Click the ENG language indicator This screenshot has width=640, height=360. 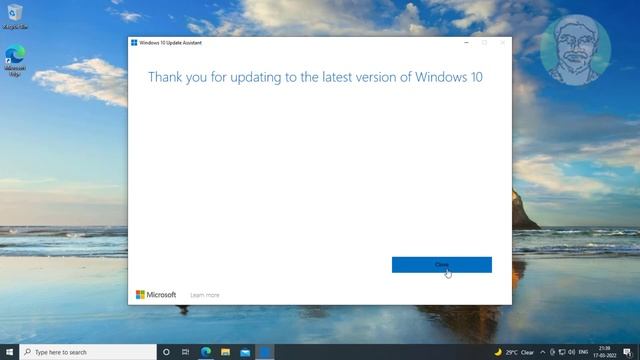click(583, 352)
